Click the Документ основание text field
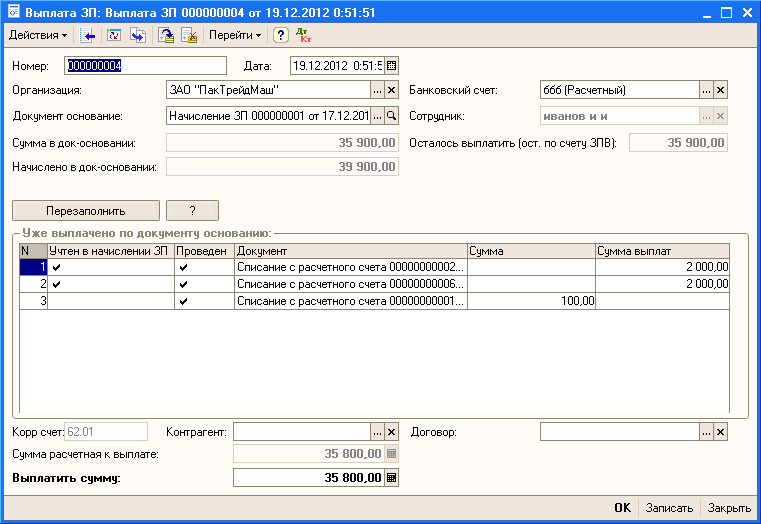The image size is (761, 524). tap(269, 116)
